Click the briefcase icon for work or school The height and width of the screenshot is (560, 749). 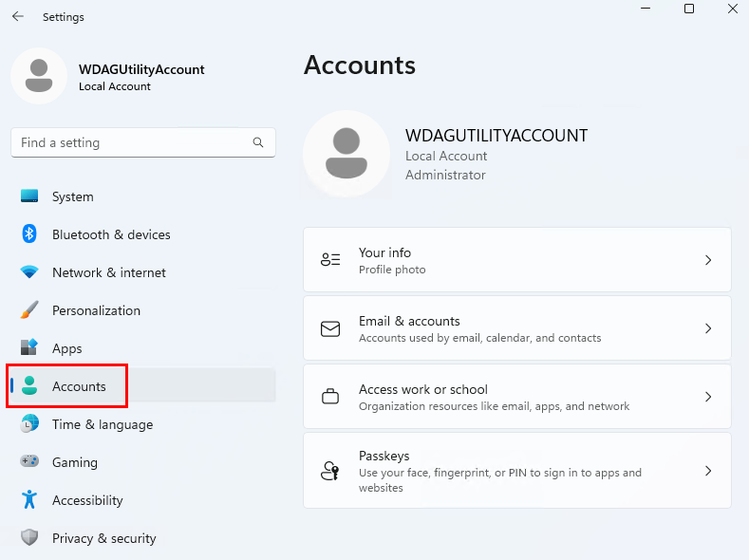click(330, 396)
